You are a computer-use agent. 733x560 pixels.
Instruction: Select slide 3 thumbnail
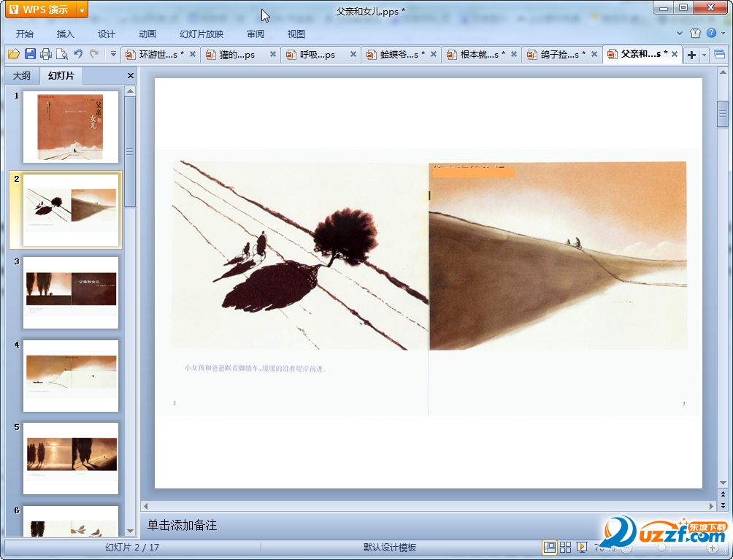tap(71, 293)
